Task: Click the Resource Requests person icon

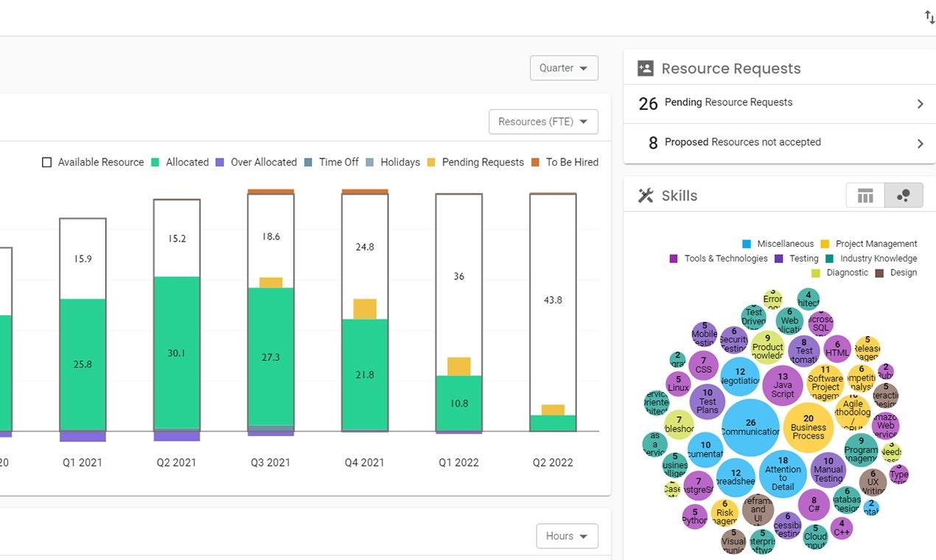Action: pos(646,69)
